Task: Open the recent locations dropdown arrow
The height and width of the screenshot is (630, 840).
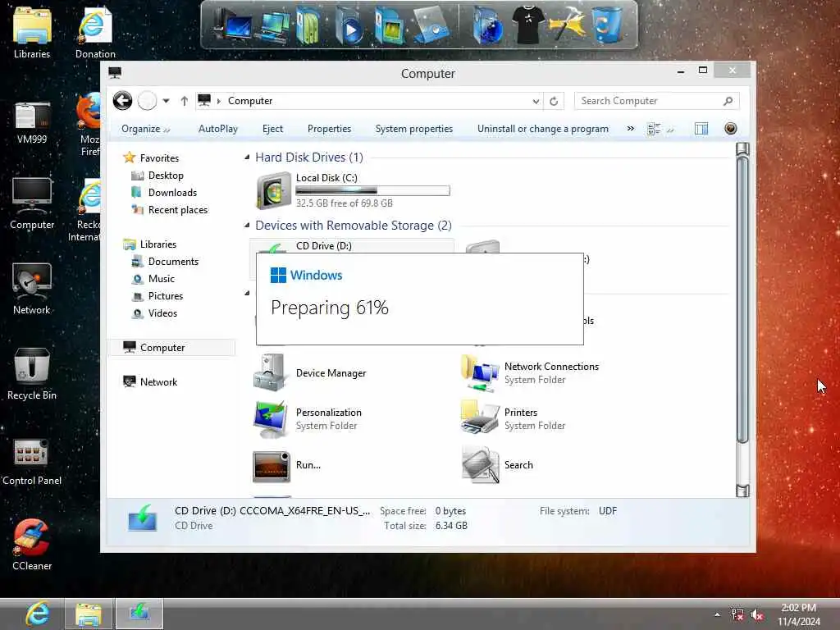Action: (x=166, y=101)
